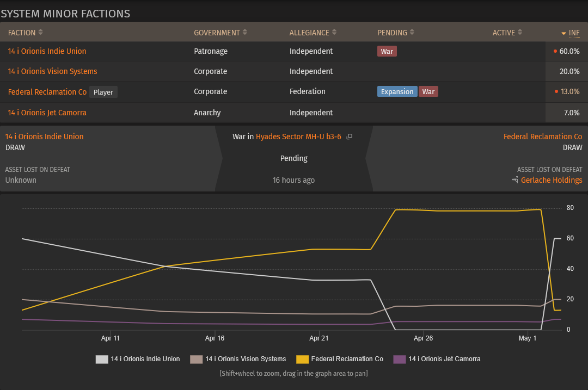
Task: Toggle the INF descending sort arrow
Action: click(x=563, y=33)
